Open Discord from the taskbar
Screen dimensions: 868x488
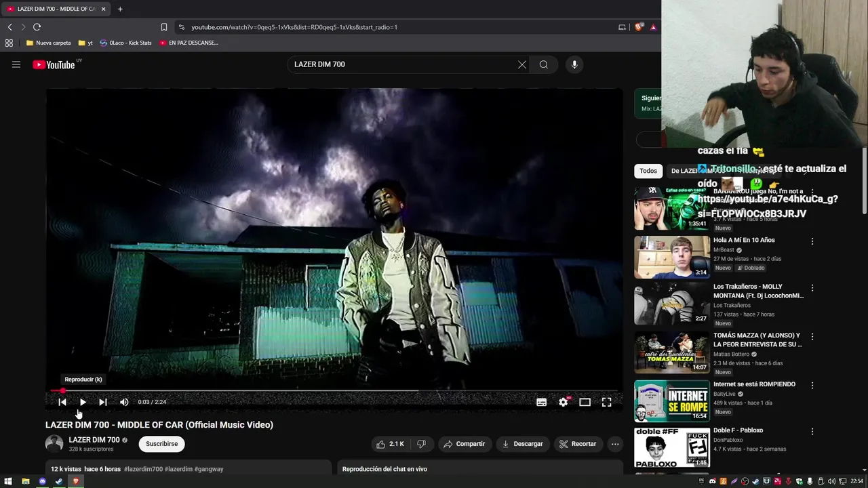42,481
